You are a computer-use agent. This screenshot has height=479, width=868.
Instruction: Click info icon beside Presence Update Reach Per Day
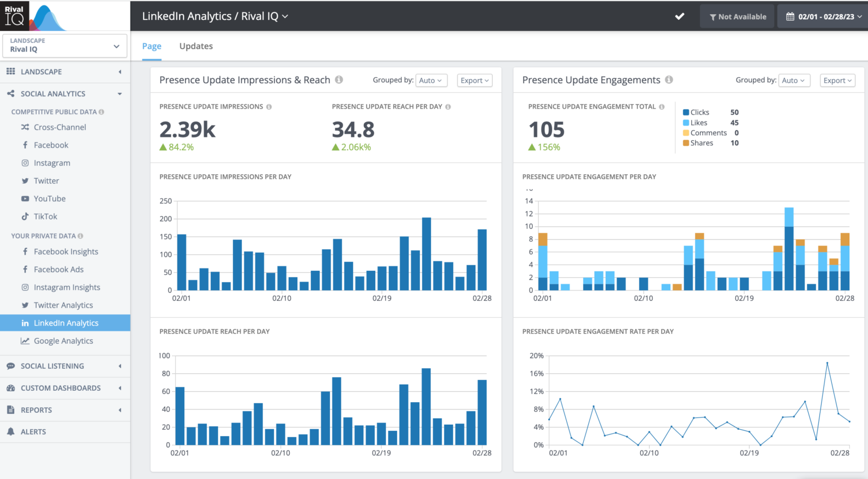pos(448,107)
